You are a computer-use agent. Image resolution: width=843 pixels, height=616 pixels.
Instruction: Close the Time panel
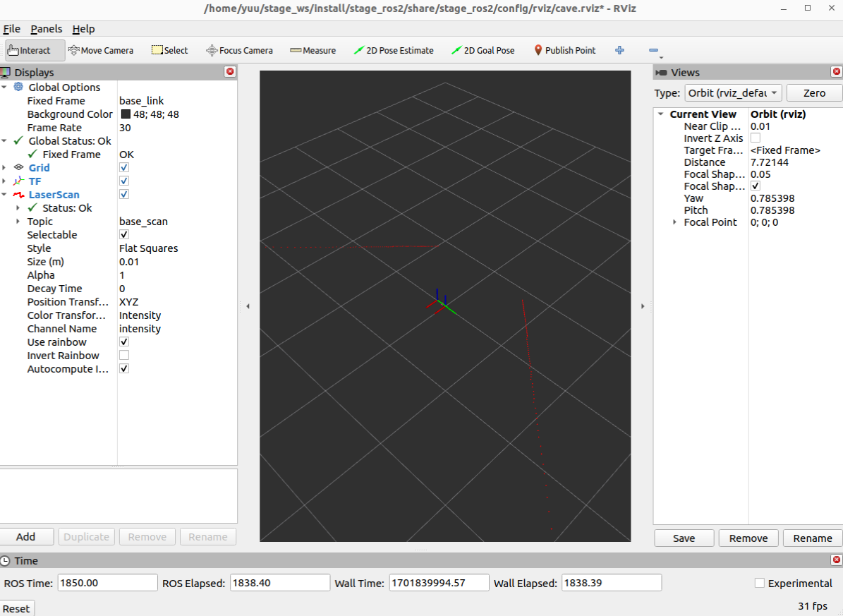pos(837,560)
